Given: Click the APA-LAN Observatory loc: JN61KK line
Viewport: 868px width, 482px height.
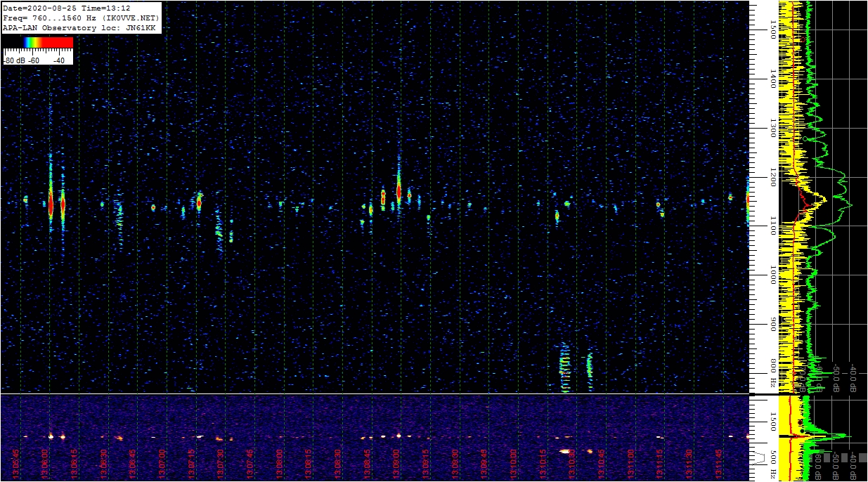Looking at the screenshot, I should click(79, 27).
